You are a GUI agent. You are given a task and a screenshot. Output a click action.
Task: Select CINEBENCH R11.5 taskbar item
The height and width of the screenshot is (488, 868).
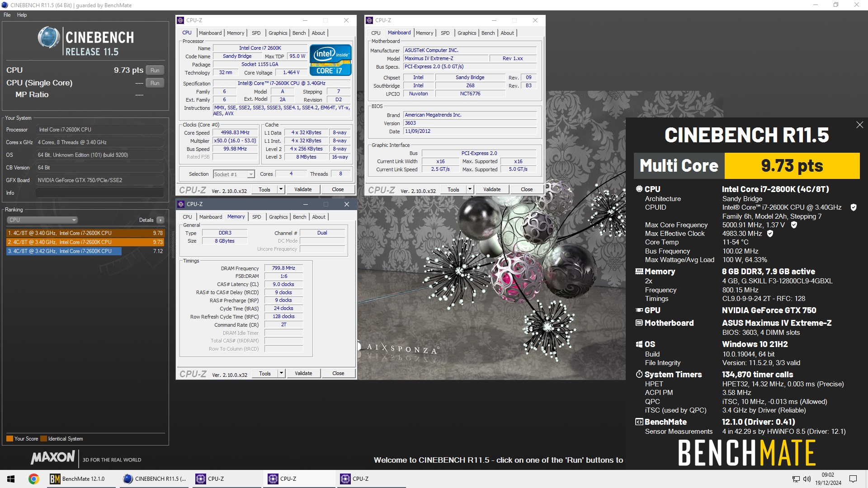click(x=155, y=479)
